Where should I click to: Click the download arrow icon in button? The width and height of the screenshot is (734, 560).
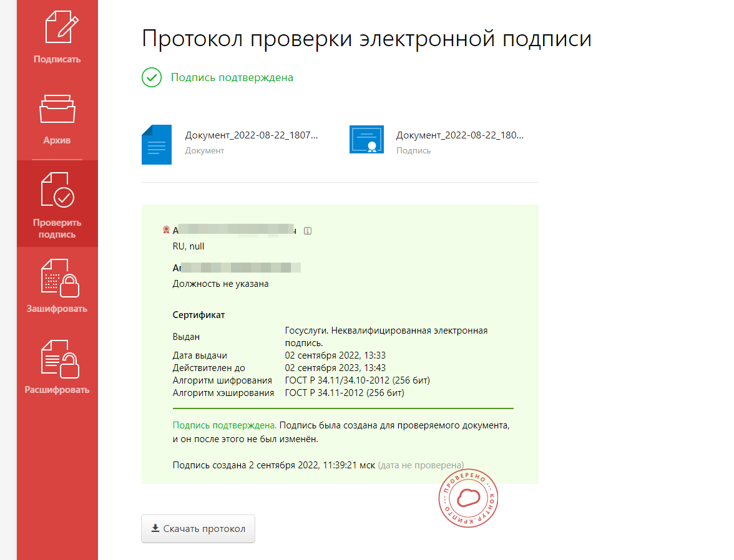click(x=155, y=528)
